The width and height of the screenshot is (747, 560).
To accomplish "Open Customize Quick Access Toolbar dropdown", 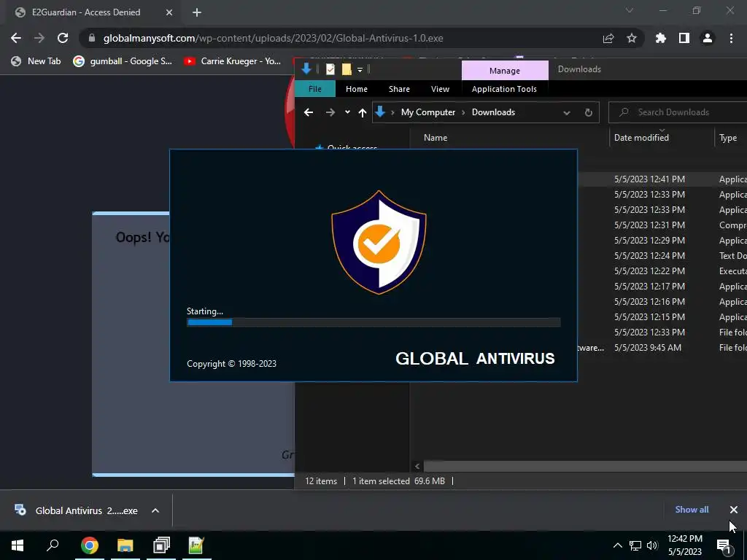I will coord(360,70).
